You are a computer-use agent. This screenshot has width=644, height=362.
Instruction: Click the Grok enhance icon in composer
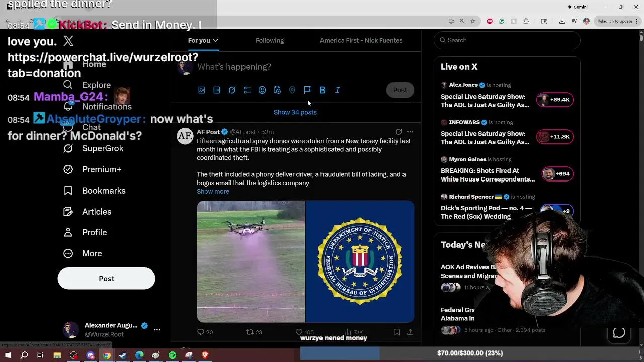[232, 90]
